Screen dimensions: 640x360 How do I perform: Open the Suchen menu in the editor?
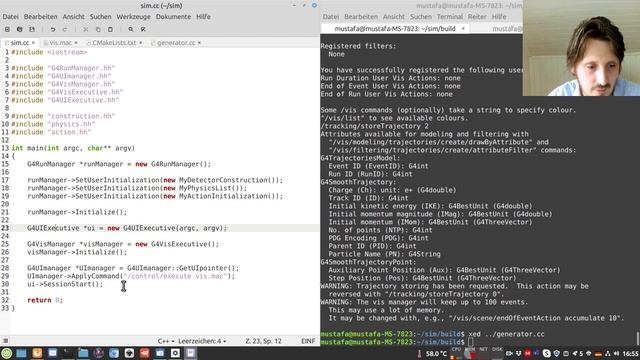(x=100, y=17)
